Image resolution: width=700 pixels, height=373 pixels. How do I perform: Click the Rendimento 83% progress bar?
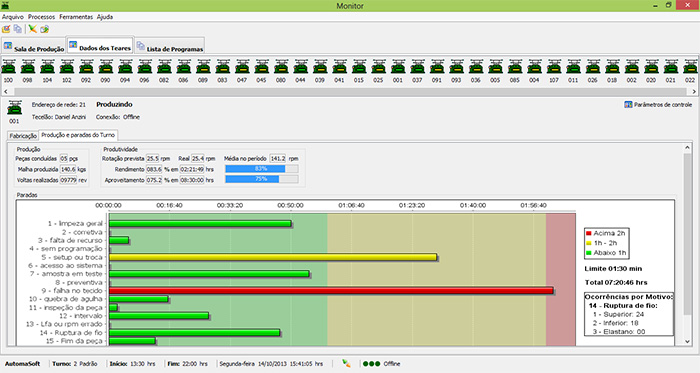point(262,169)
